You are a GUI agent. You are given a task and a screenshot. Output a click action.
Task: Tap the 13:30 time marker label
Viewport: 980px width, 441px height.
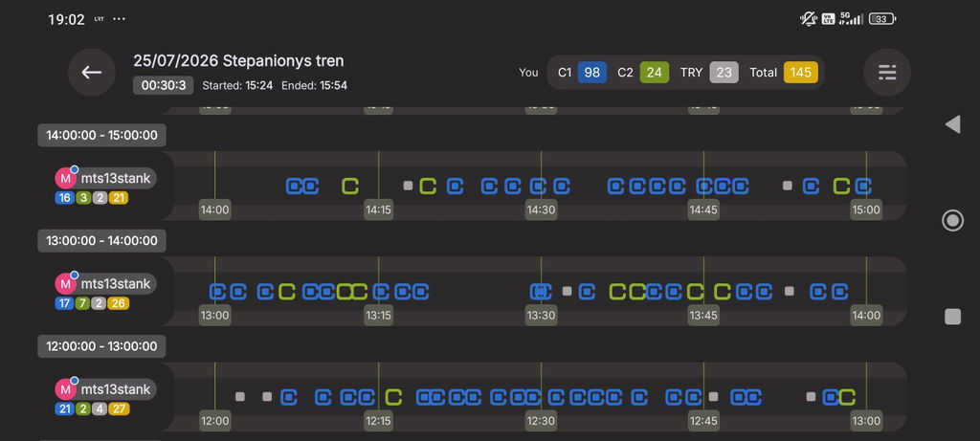click(x=541, y=316)
